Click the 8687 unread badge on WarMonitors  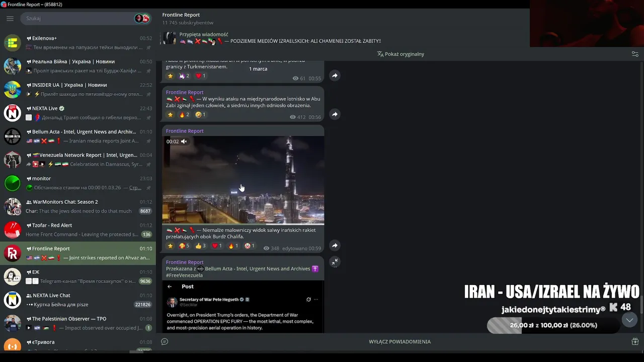(x=145, y=211)
